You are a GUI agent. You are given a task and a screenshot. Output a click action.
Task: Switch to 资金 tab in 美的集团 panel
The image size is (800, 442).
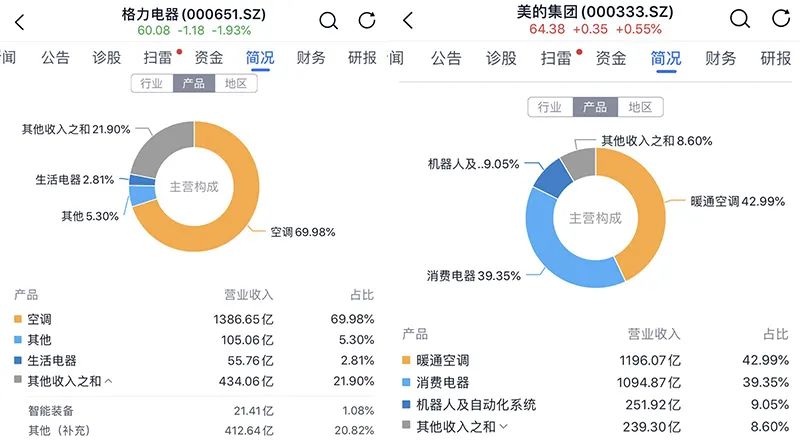coord(611,58)
